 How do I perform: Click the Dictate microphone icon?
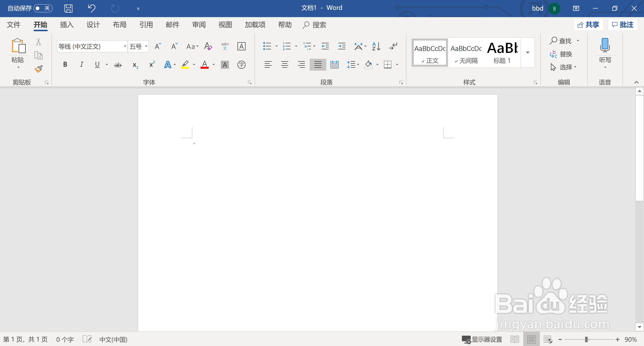pyautogui.click(x=605, y=45)
